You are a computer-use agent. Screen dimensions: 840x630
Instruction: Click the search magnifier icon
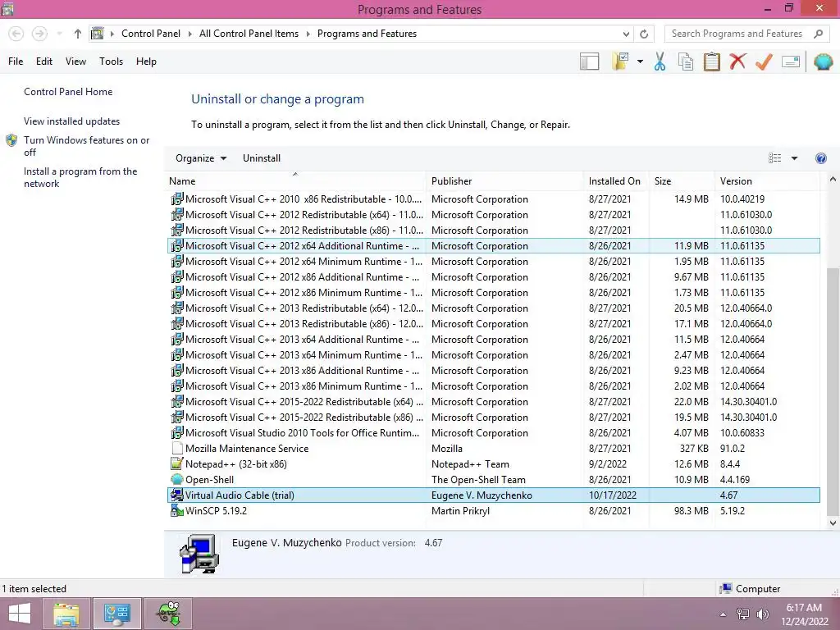[x=818, y=34]
